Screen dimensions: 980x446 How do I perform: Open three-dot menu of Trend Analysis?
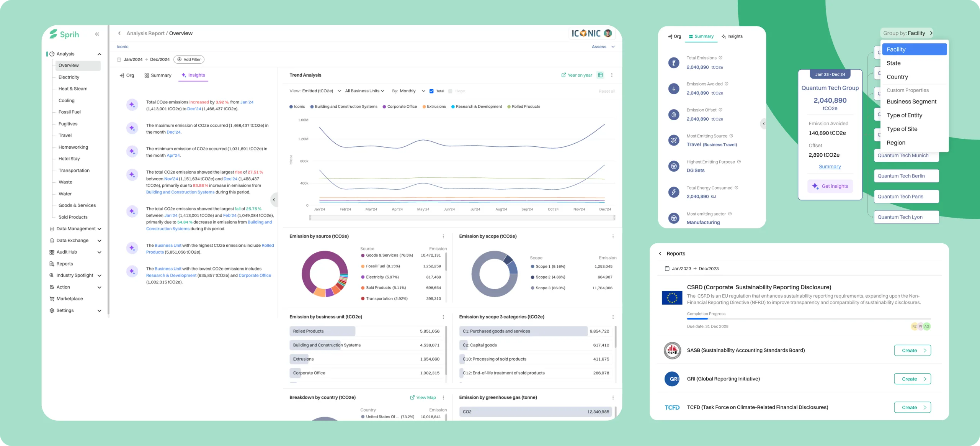point(612,75)
